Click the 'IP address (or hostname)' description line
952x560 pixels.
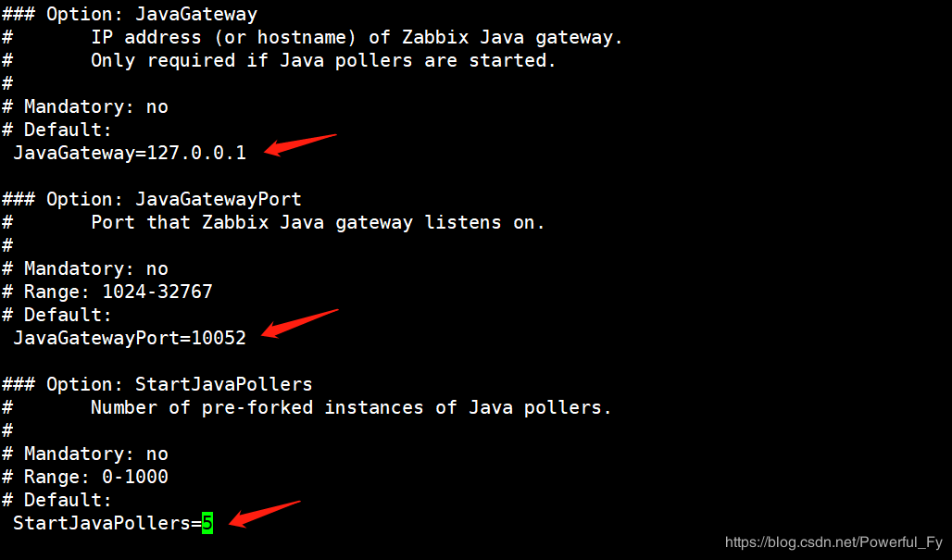[x=313, y=38]
